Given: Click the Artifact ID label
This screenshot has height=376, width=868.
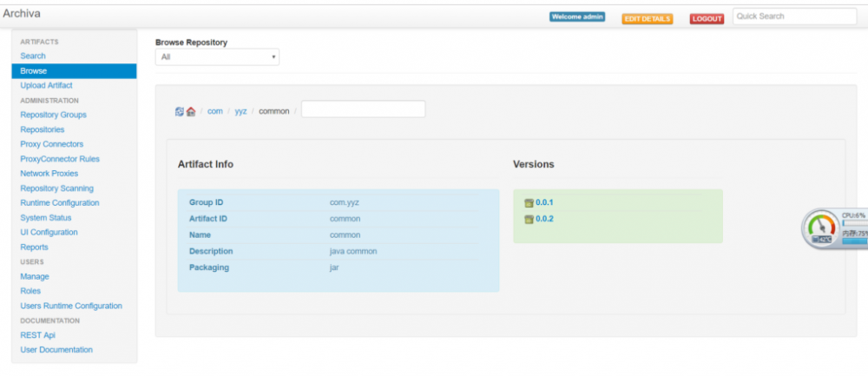Looking at the screenshot, I should pyautogui.click(x=208, y=219).
